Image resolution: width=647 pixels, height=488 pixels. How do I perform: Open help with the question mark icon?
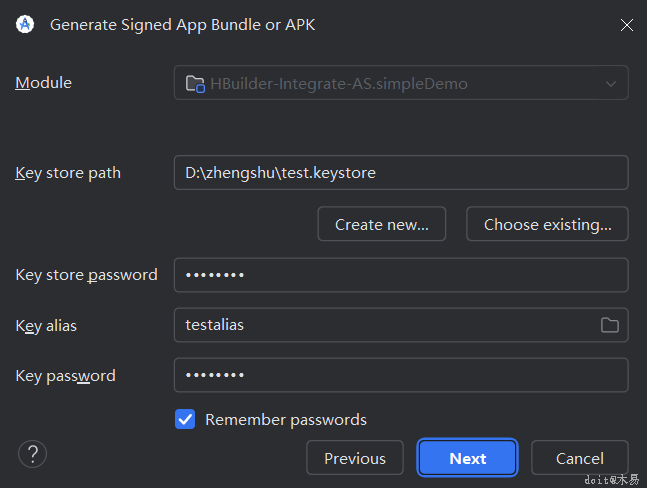[32, 454]
